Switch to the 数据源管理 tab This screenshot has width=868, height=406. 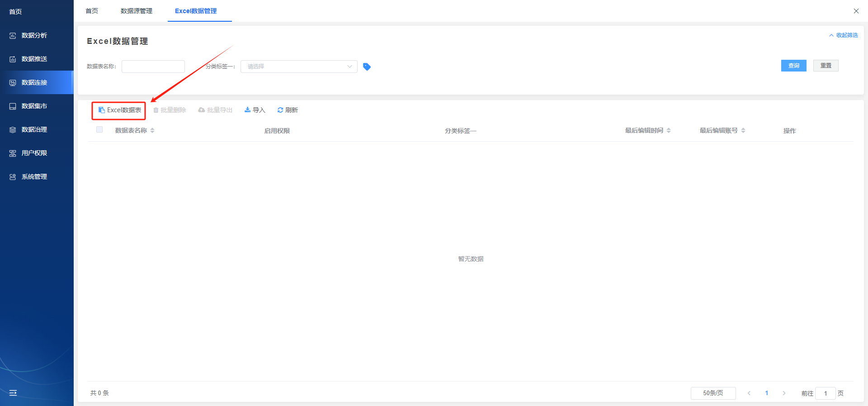click(x=137, y=11)
